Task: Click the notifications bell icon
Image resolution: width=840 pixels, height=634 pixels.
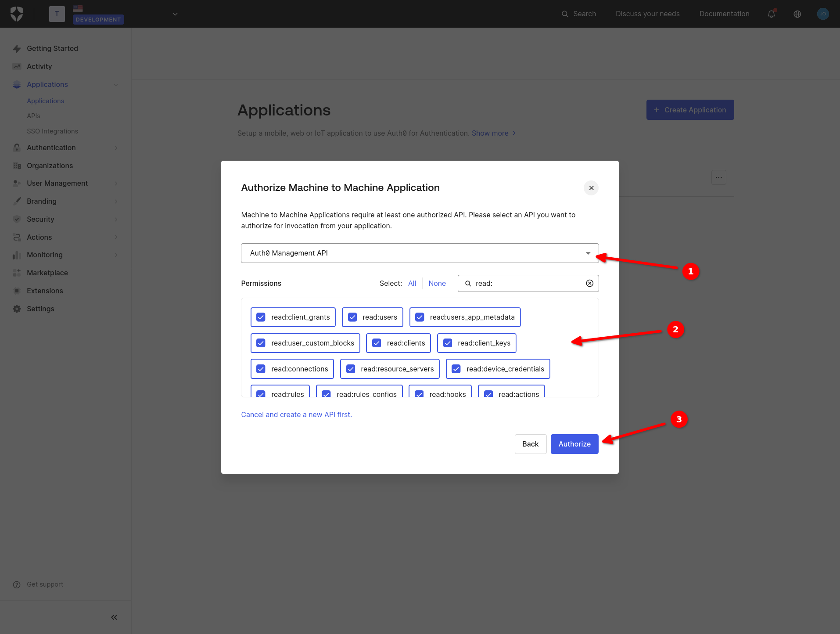Action: (771, 14)
